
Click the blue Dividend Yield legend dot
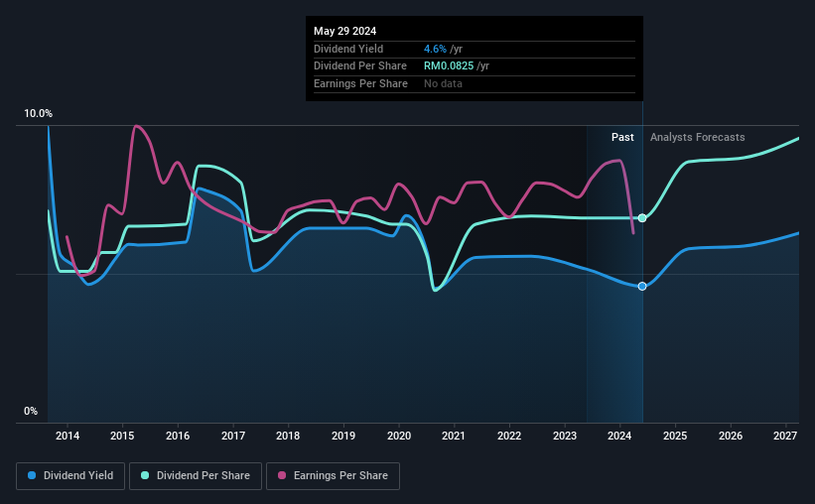coord(32,475)
